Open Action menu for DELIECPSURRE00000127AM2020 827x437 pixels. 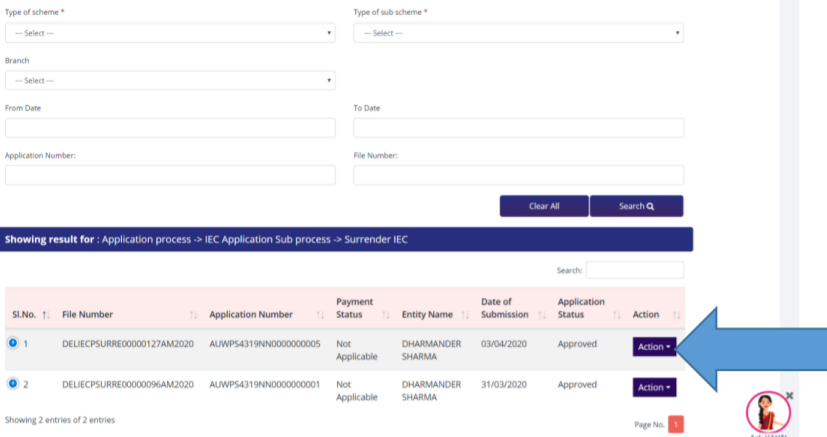click(654, 347)
